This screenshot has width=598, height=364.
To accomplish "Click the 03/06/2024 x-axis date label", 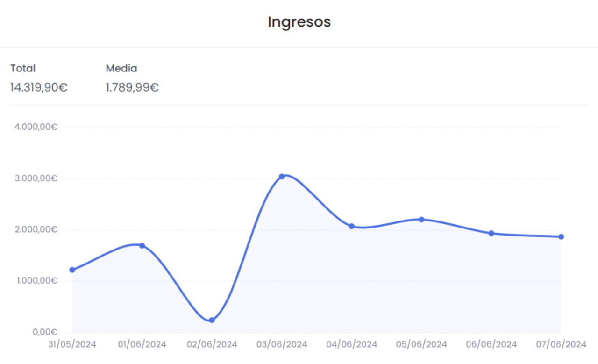I will [282, 344].
